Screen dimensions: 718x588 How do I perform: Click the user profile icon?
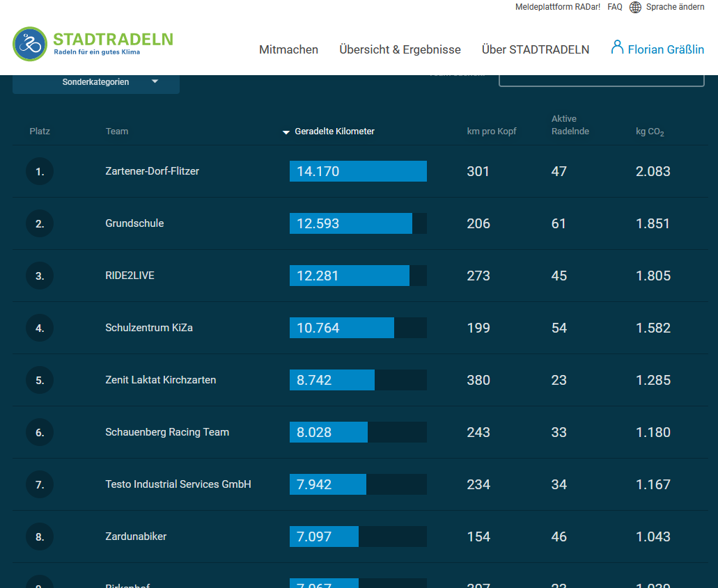617,47
